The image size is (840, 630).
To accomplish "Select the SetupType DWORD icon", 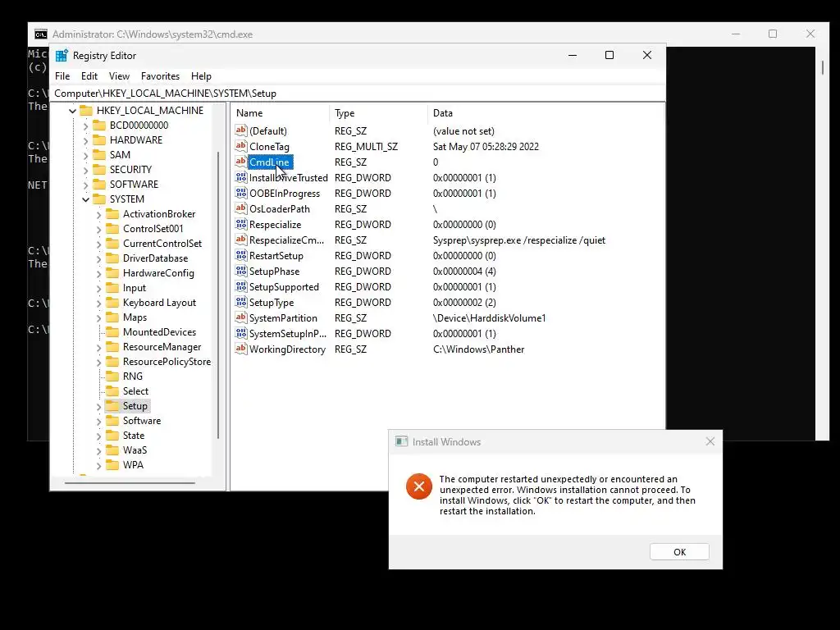I will (241, 302).
